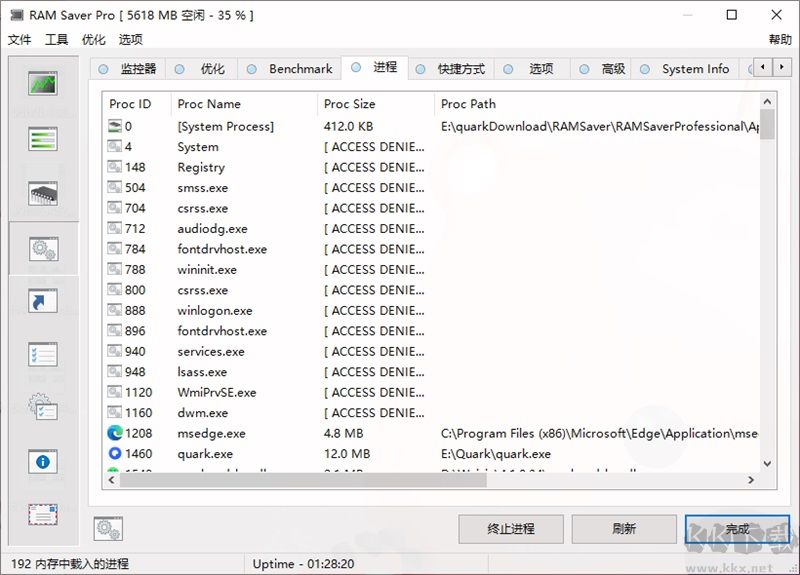The image size is (800, 575).
Task: Open the checklist options sidebar icon
Action: 43,355
